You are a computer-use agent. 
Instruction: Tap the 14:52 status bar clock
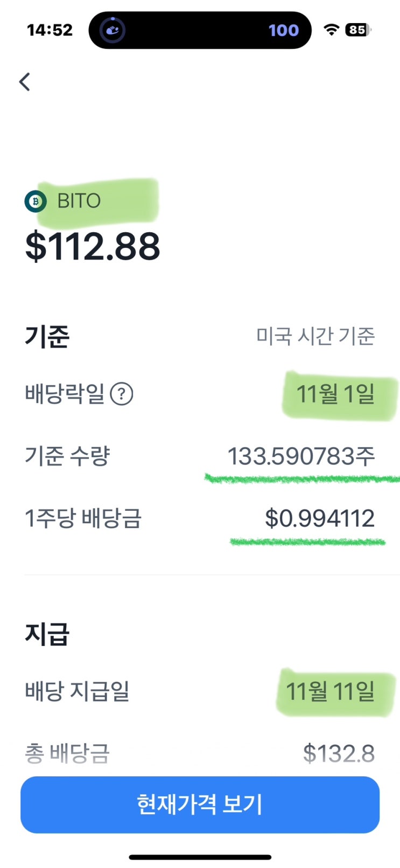(50, 30)
